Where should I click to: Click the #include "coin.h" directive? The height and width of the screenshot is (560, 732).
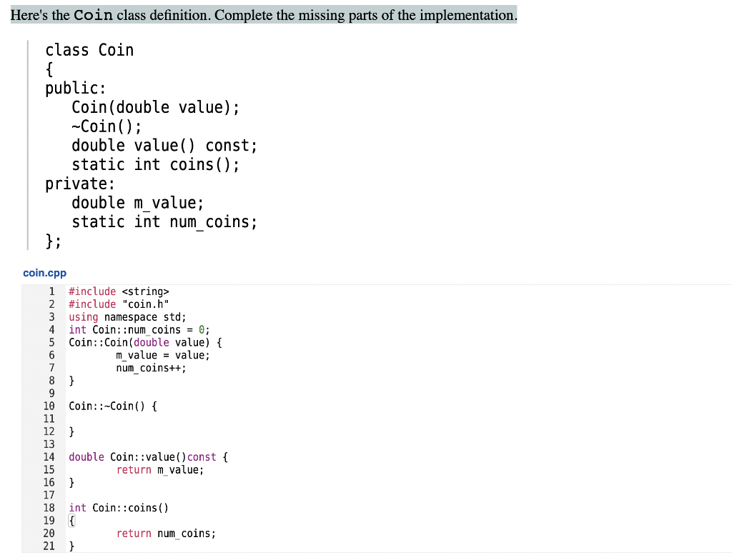118,304
